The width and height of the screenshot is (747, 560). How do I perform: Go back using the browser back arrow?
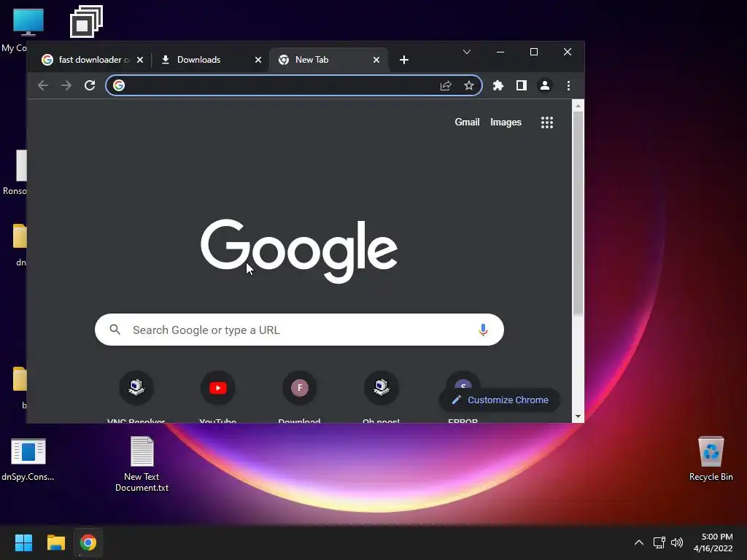(43, 85)
